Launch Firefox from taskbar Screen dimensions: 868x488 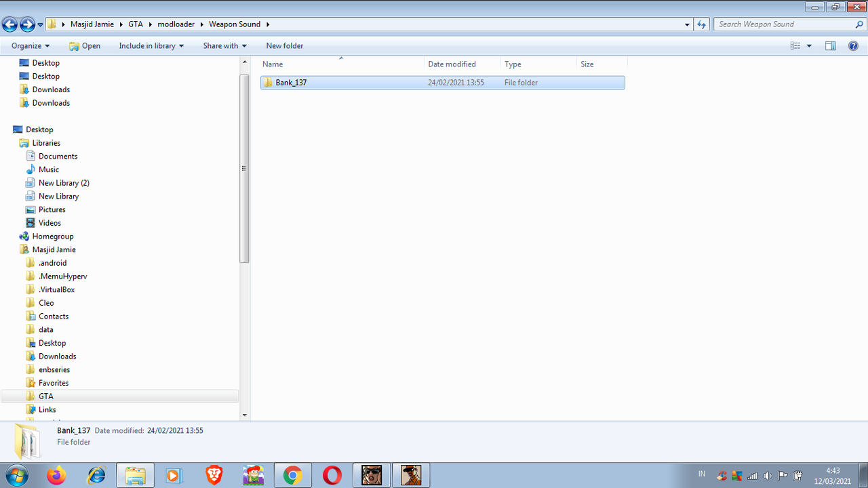pyautogui.click(x=56, y=475)
